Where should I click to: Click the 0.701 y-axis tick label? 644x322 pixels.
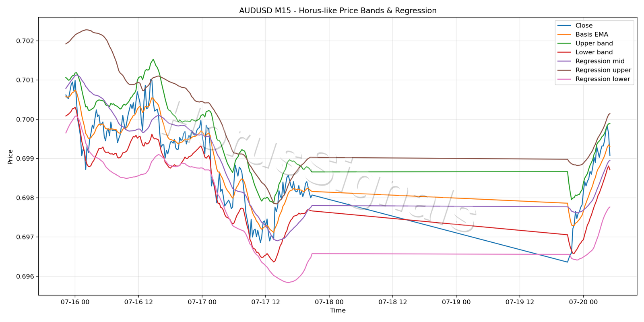pyautogui.click(x=25, y=80)
